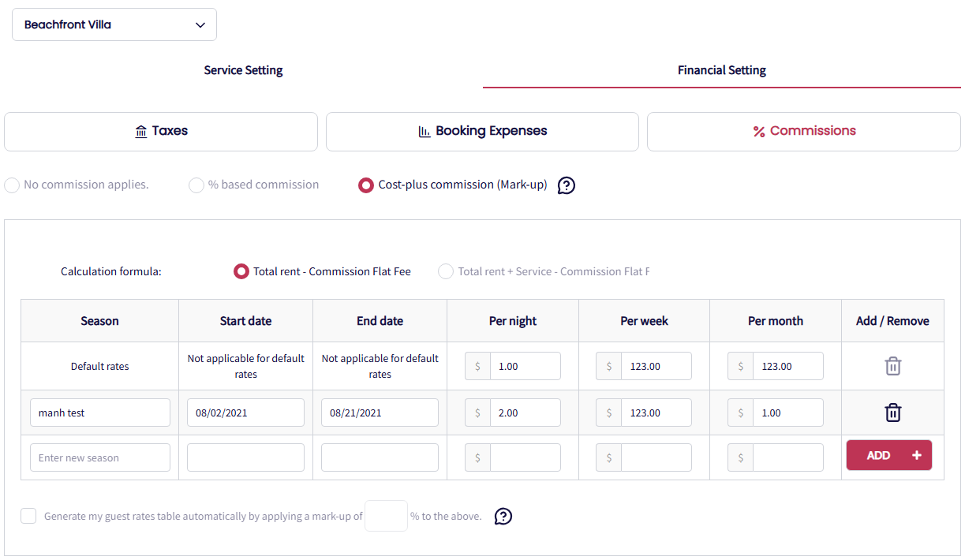Click help icon beside Cost-plus commission

567,185
